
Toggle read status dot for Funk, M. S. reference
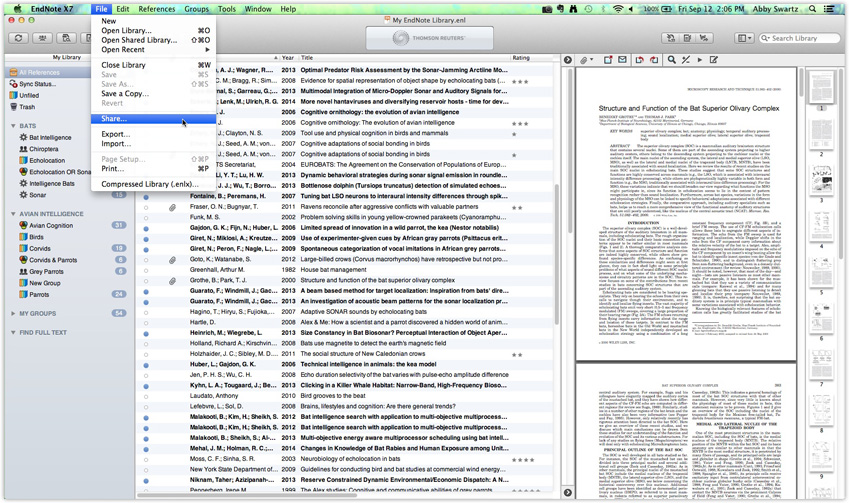(146, 217)
